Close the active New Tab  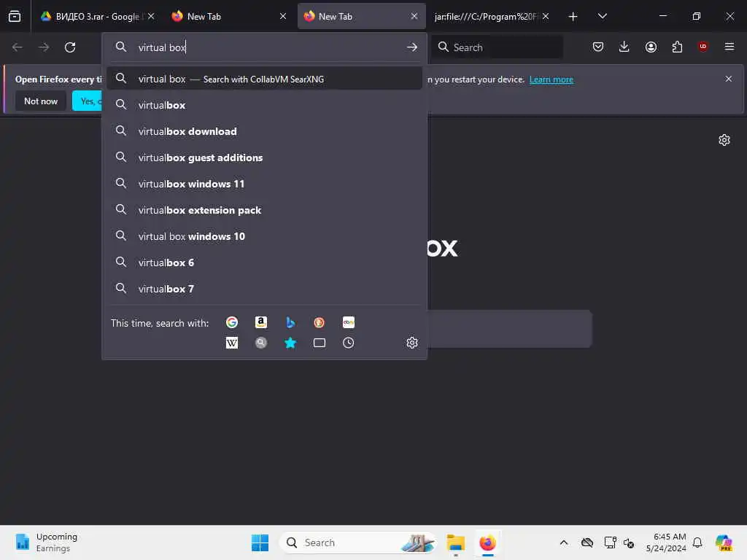(x=414, y=16)
